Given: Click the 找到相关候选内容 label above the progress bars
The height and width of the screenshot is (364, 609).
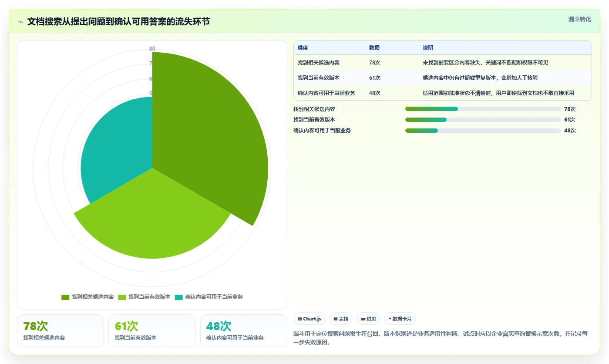Looking at the screenshot, I should [x=314, y=109].
